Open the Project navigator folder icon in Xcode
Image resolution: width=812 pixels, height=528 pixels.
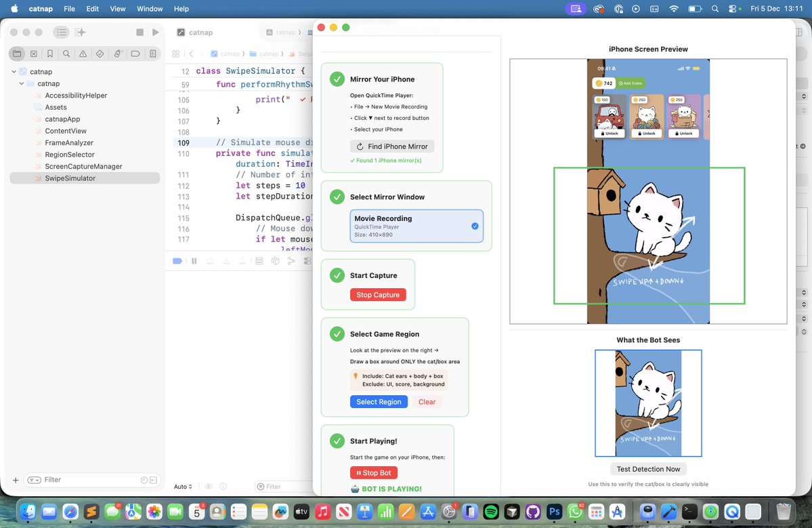pyautogui.click(x=17, y=54)
